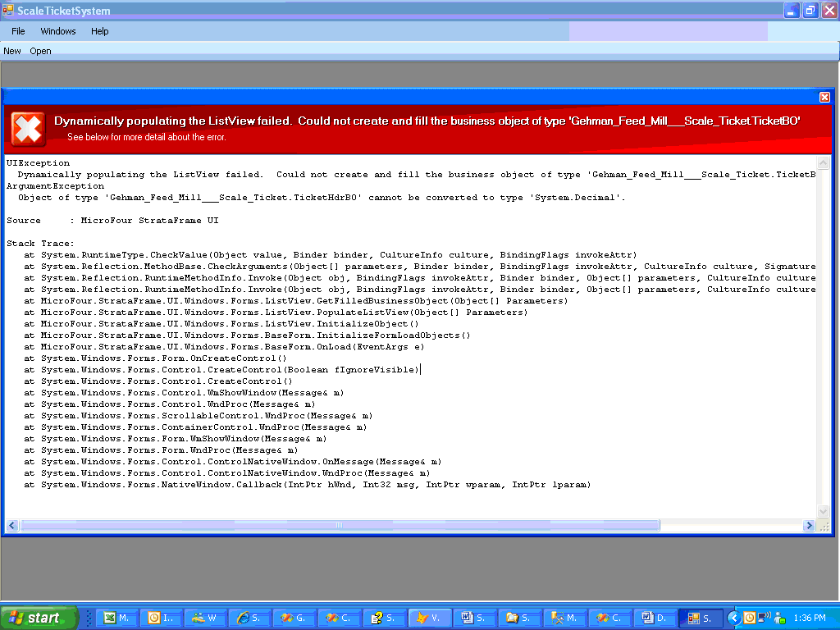Screen dimensions: 840x630
Task: Click the horizontal scrollbar thumb
Action: tap(340, 525)
